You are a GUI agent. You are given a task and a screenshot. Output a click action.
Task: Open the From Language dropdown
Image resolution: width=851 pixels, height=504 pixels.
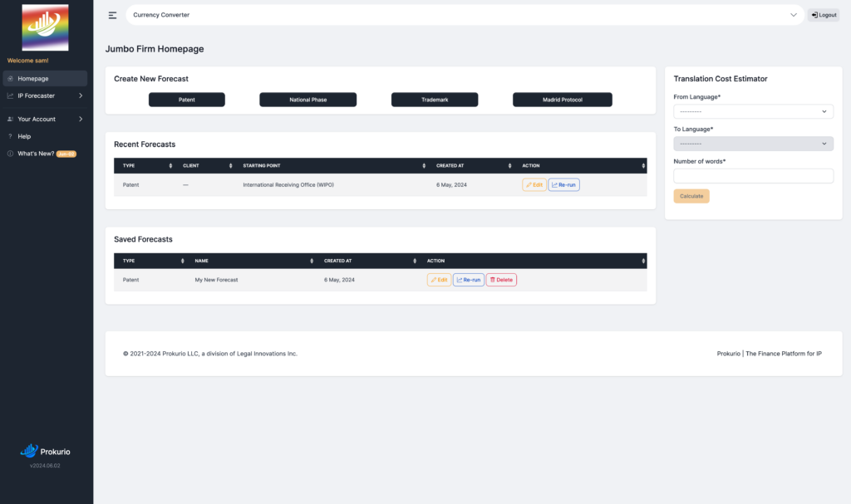click(753, 111)
